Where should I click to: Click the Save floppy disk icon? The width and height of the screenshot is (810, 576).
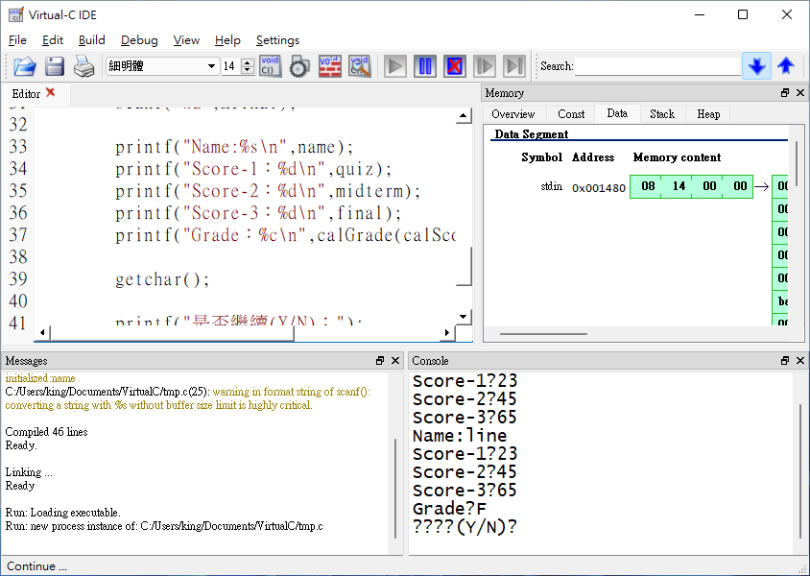(54, 67)
